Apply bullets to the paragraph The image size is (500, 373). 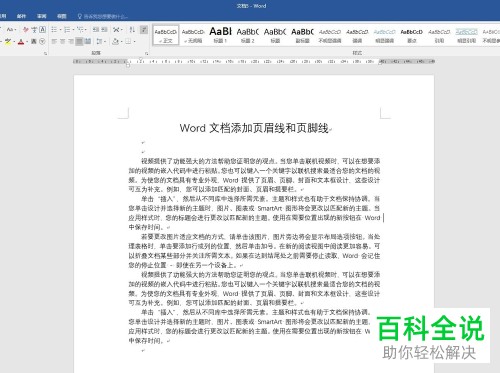(x=54, y=30)
